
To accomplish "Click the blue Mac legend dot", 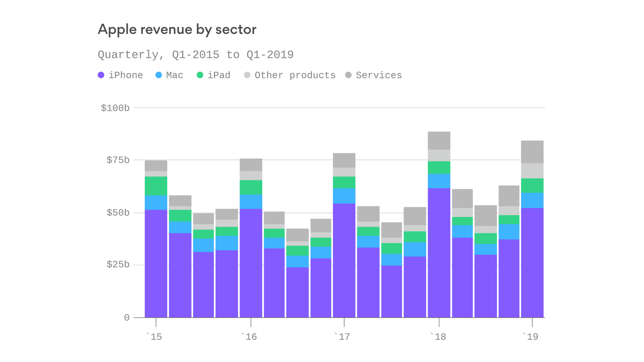I will pos(159,75).
